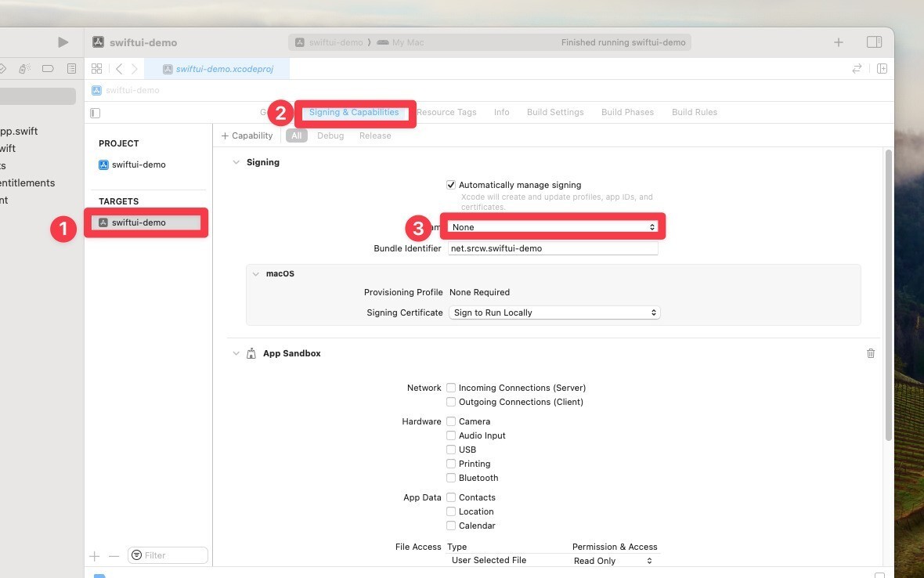The width and height of the screenshot is (924, 578).
Task: Open the Build Settings tab
Action: (x=555, y=112)
